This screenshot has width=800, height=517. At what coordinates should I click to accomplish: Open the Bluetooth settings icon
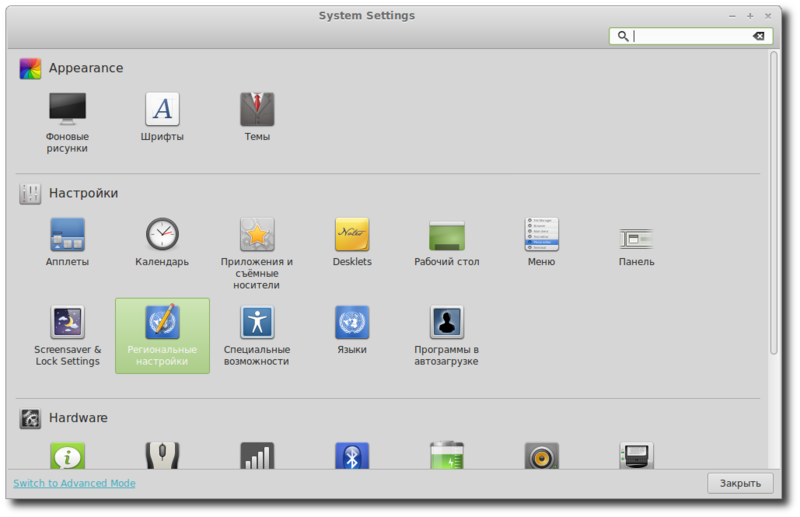[352, 456]
